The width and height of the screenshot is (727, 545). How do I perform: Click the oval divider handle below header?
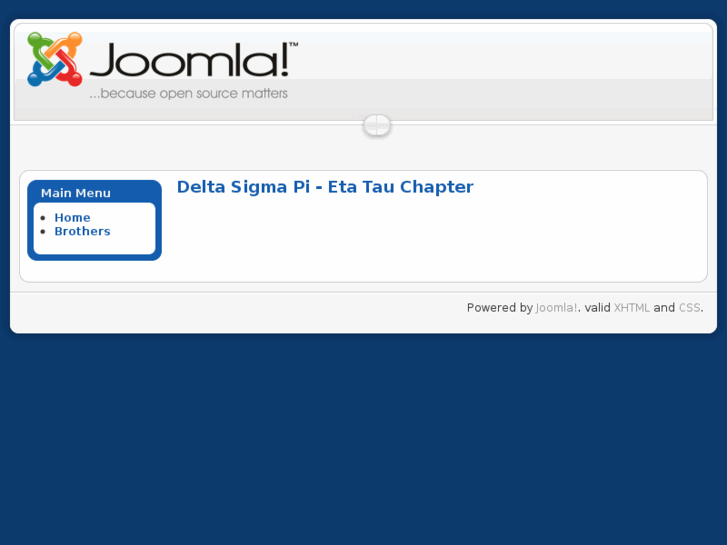(x=377, y=125)
